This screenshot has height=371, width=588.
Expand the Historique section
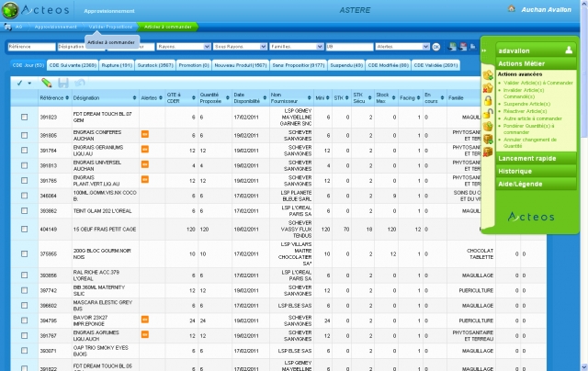(x=536, y=171)
